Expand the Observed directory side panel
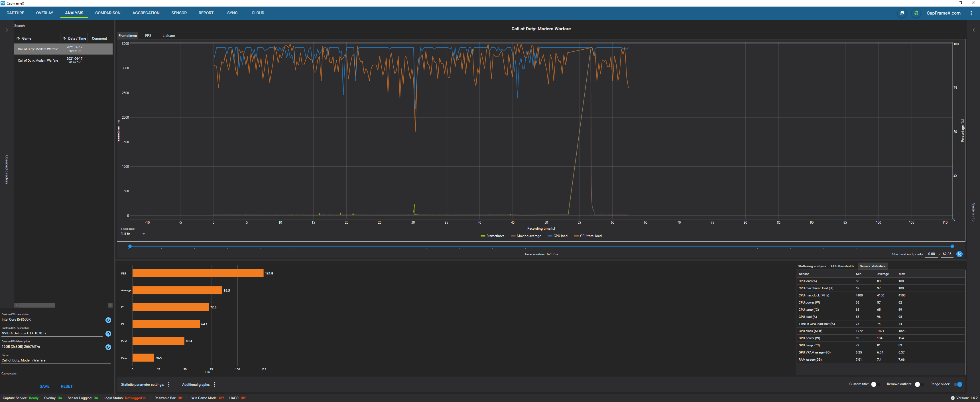Viewport: 980px width, 402px height. [7, 30]
